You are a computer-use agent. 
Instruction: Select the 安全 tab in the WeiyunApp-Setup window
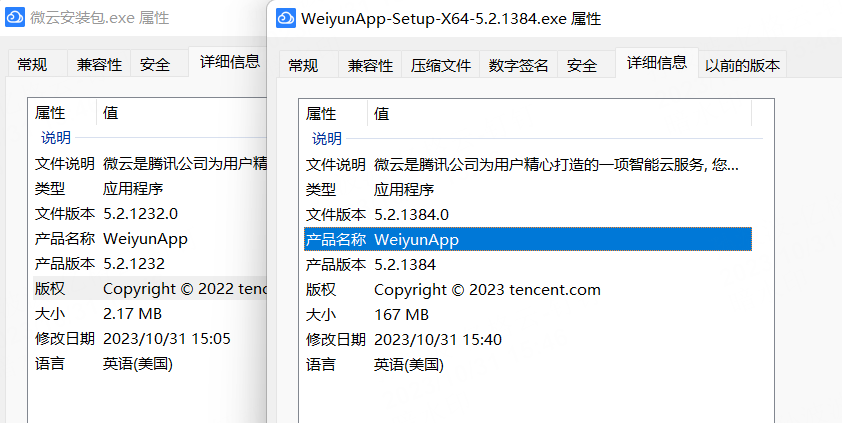click(x=582, y=66)
